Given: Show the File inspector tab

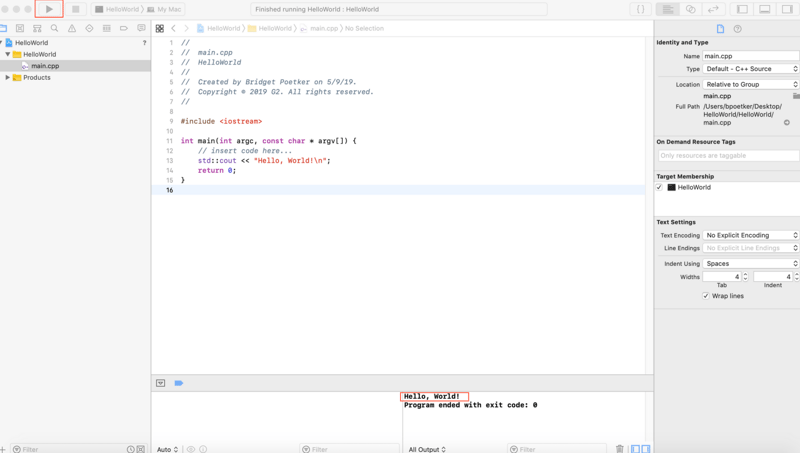Looking at the screenshot, I should coord(720,29).
